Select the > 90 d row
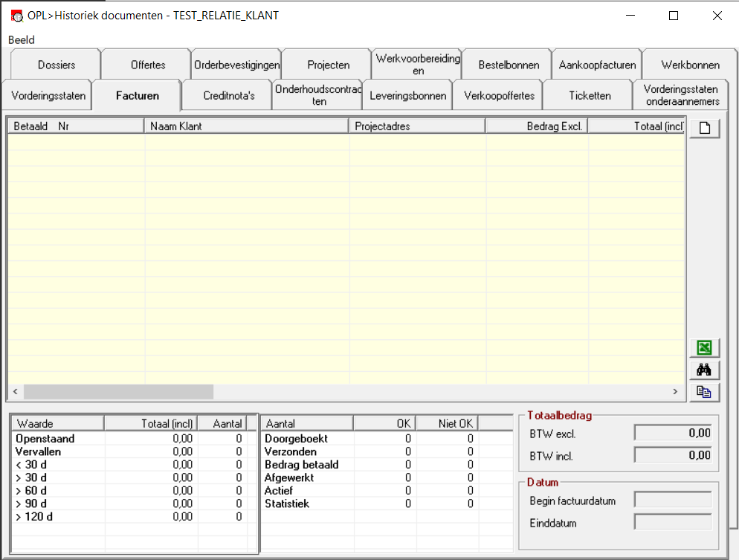Screen dimensions: 739x560 pyautogui.click(x=134, y=503)
